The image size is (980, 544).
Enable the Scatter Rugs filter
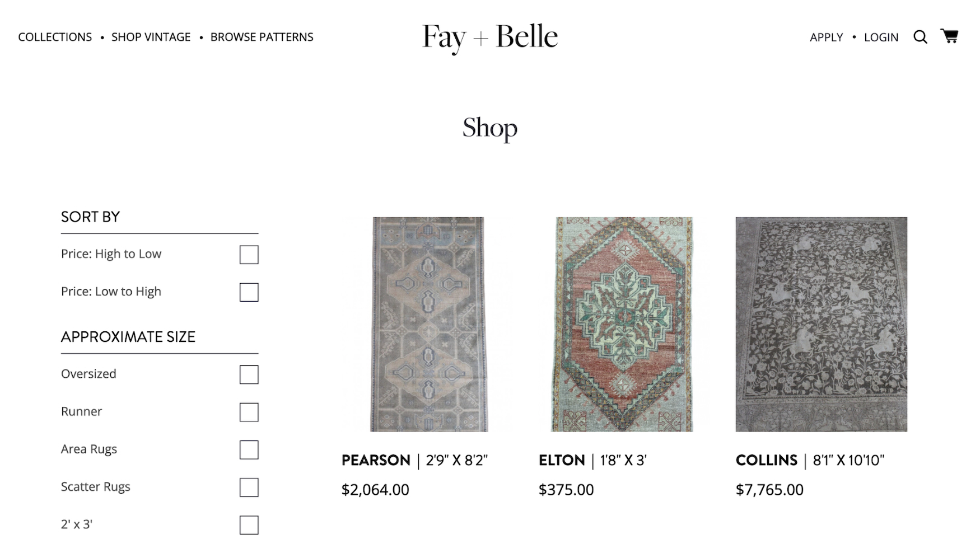click(249, 487)
